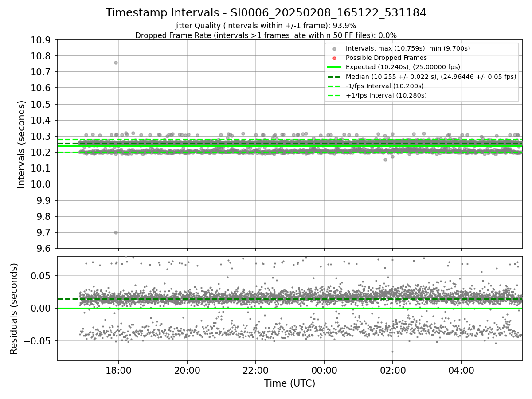Click the low outlier point near 10.15 around 01:45
Viewport: 532px width, 399px height.
coord(385,160)
